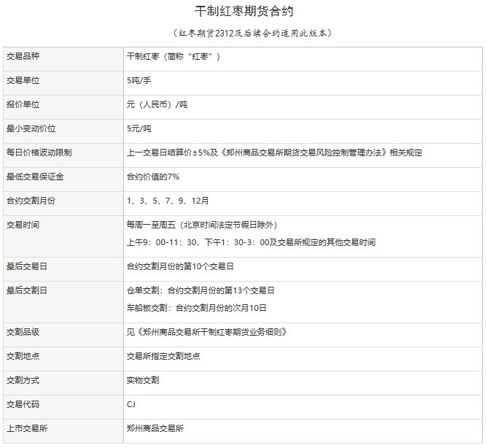The image size is (487, 448).
Task: Select the trading code CJ
Action: (x=131, y=404)
